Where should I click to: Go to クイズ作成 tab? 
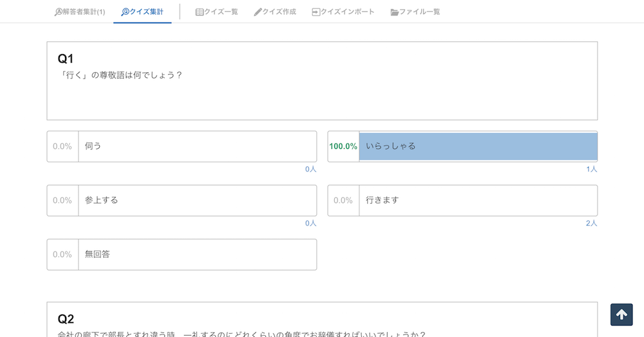tap(275, 12)
